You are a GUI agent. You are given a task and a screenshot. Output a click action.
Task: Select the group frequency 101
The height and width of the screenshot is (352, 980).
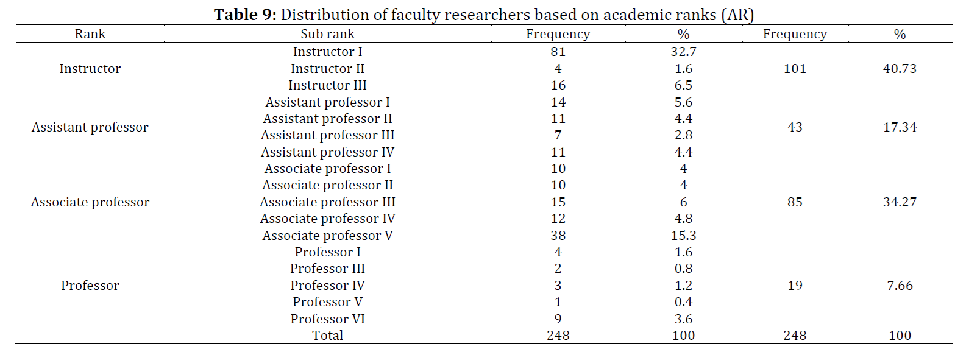[x=795, y=69]
